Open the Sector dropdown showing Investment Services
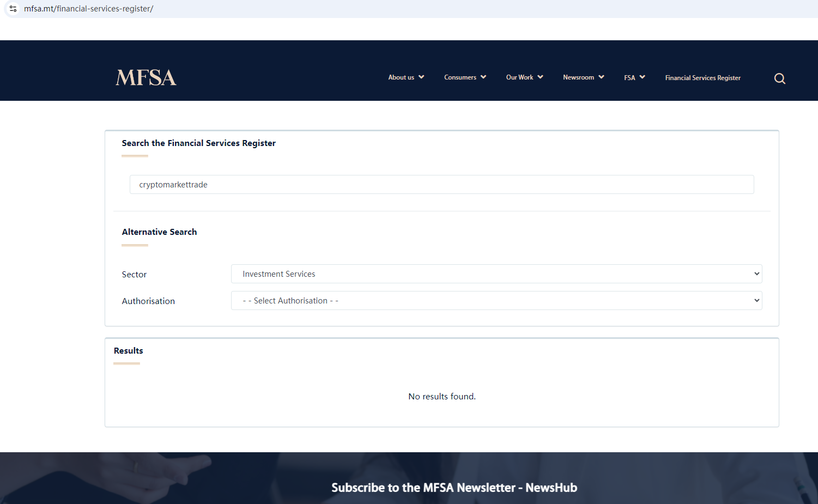Viewport: 818px width, 504px height. pyautogui.click(x=496, y=274)
